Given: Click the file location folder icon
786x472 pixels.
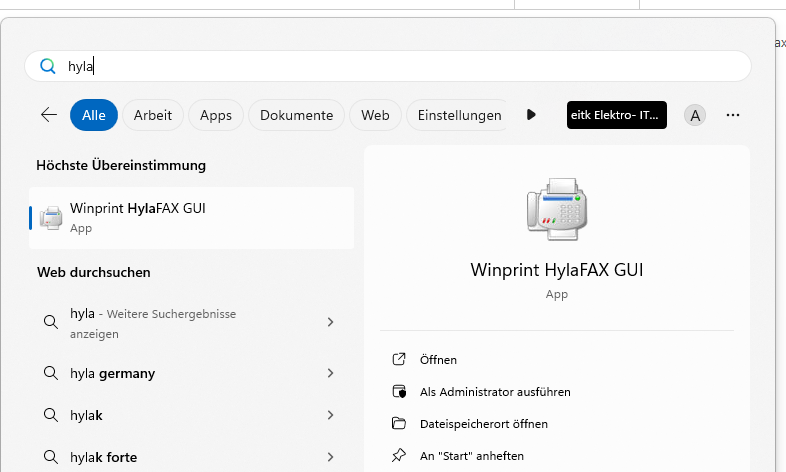Looking at the screenshot, I should point(399,423).
